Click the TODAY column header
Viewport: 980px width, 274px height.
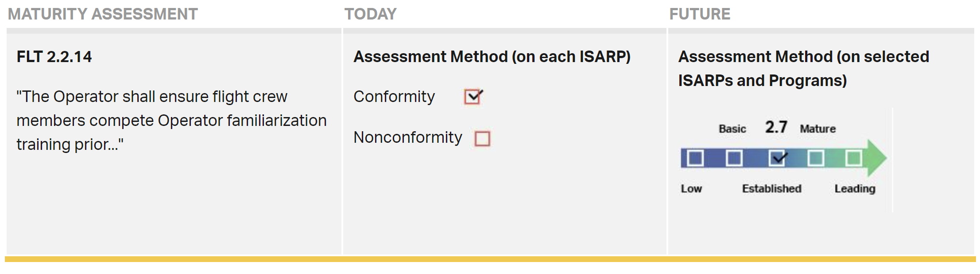tap(371, 14)
